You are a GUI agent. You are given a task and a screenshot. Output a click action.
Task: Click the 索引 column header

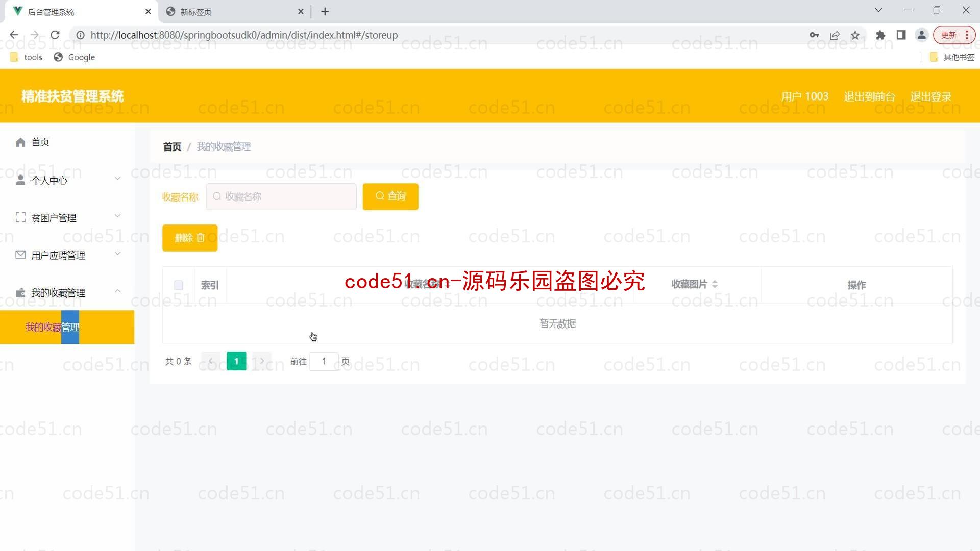pos(210,285)
